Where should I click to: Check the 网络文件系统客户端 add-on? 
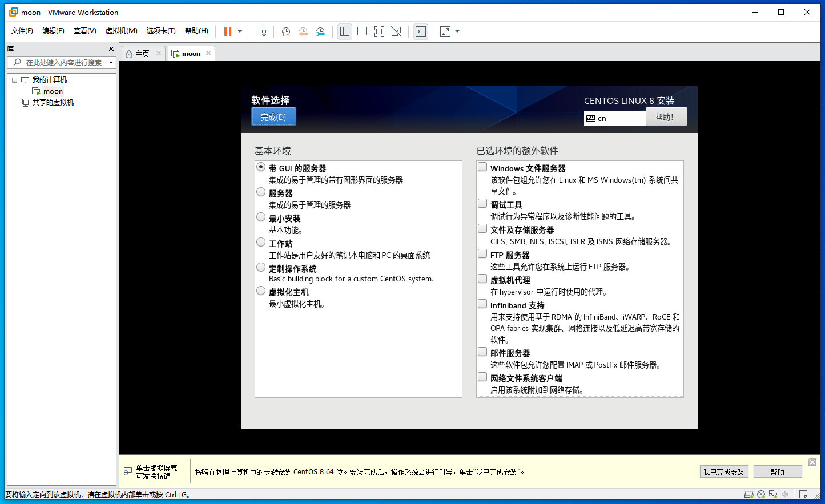point(482,377)
